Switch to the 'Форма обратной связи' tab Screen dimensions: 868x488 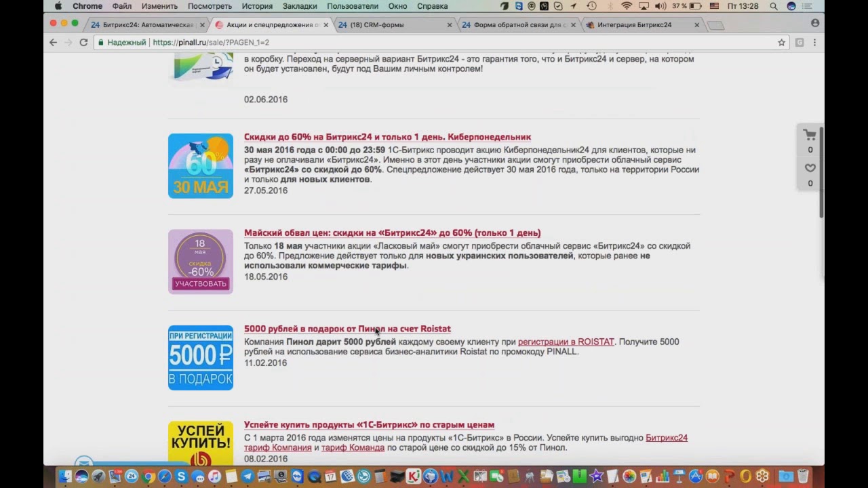pos(520,25)
